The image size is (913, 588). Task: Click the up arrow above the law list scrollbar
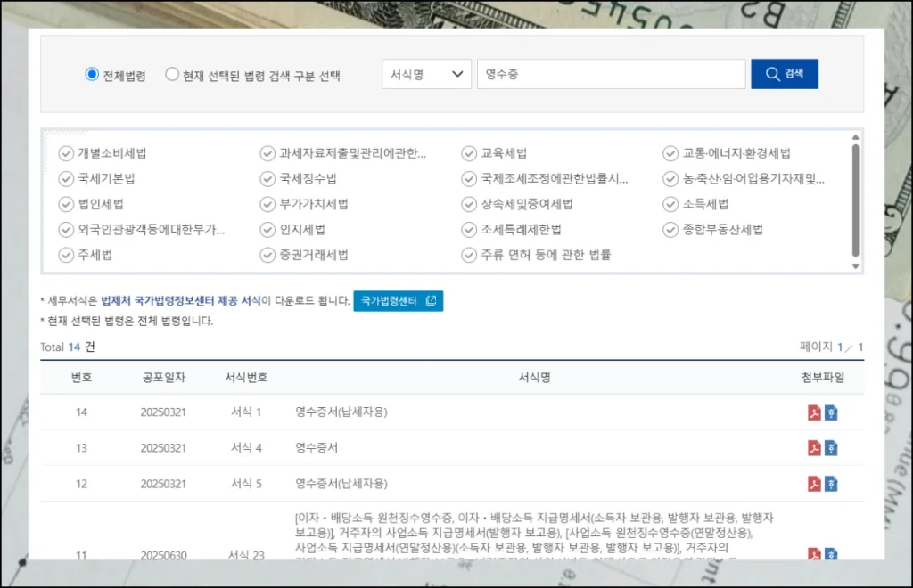pyautogui.click(x=855, y=135)
